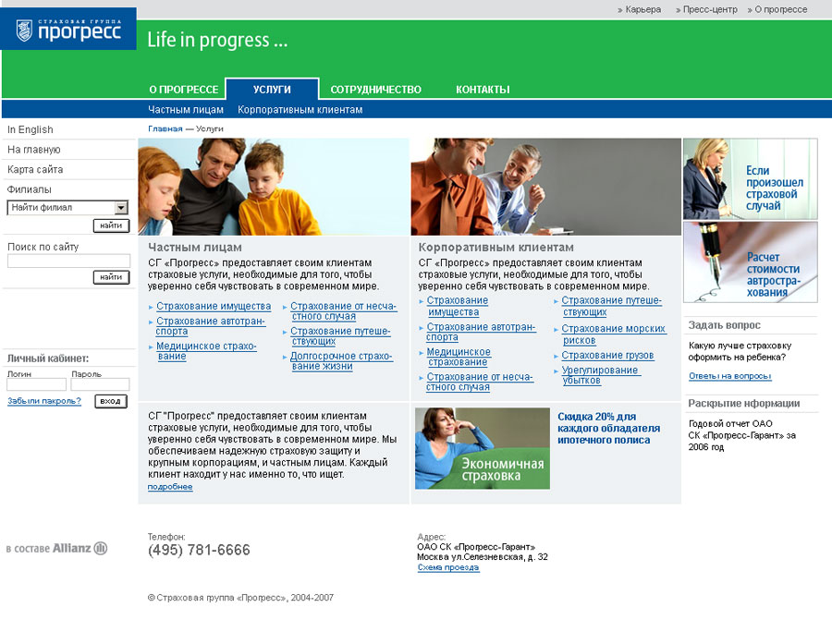This screenshot has width=832, height=644.
Task: Open Страхование автотранспорта under Частным лицам
Action: 210,326
